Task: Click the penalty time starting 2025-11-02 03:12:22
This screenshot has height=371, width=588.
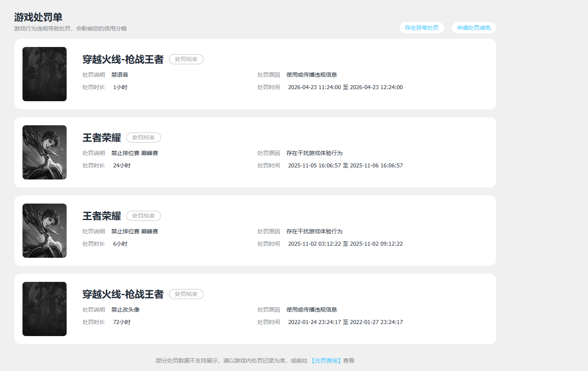Action: pyautogui.click(x=346, y=244)
